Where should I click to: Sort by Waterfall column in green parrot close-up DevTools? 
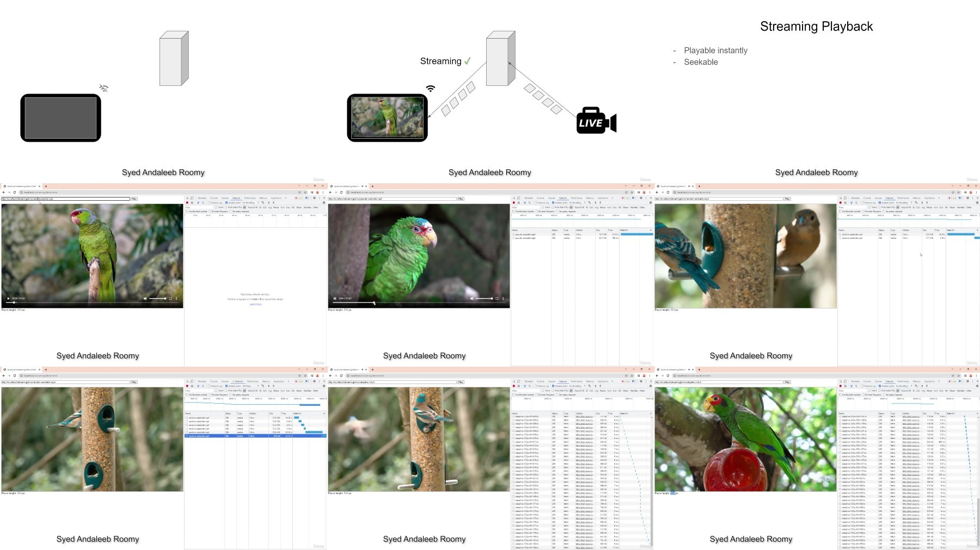635,230
